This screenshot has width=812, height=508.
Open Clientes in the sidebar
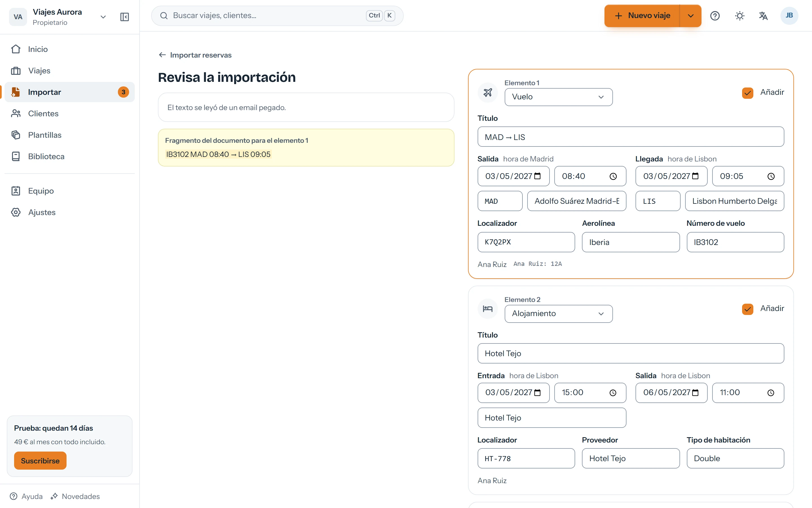point(69,113)
